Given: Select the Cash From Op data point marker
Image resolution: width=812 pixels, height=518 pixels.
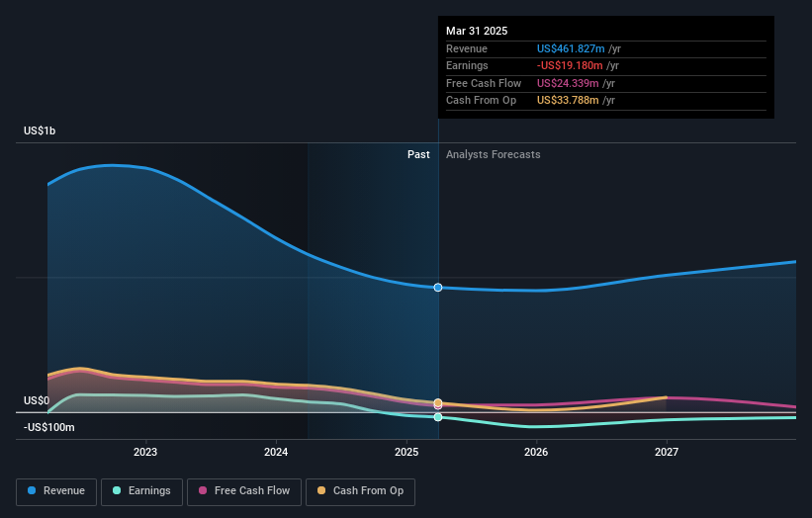Looking at the screenshot, I should (x=438, y=402).
